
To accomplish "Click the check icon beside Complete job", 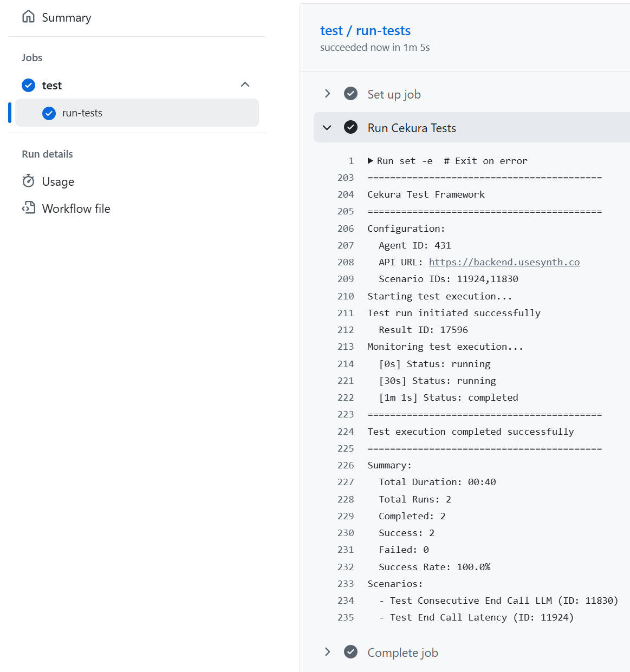I will (x=351, y=652).
